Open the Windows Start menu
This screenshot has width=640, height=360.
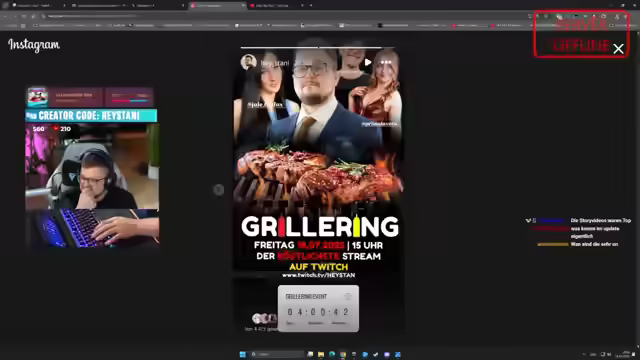(243, 354)
